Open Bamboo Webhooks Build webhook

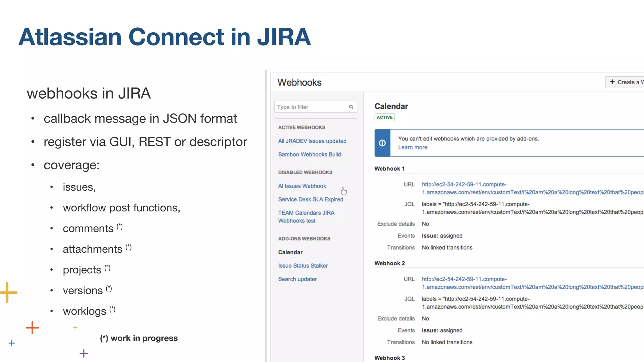pyautogui.click(x=309, y=154)
